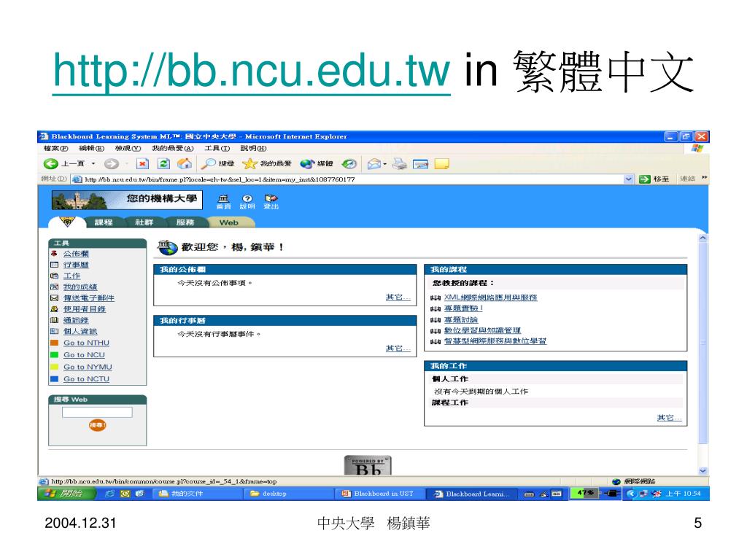Switch to the 課程 tab
Viewport: 747px width, 560px height.
click(104, 222)
